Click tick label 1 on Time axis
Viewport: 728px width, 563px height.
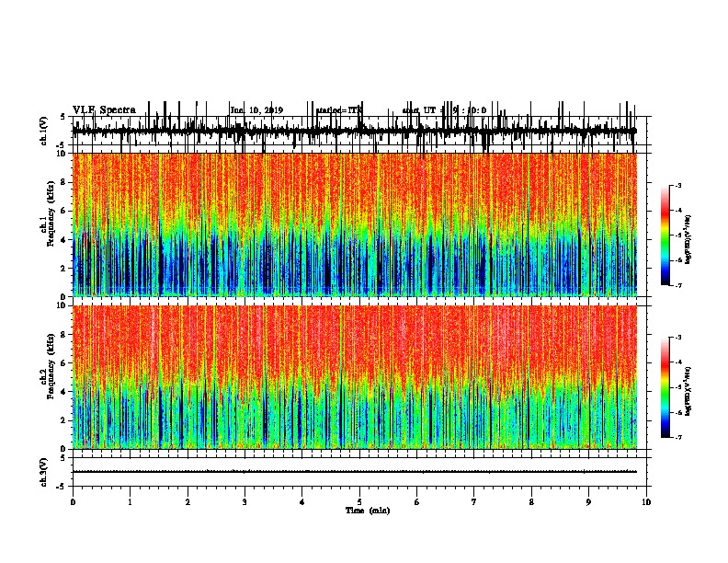tap(130, 502)
